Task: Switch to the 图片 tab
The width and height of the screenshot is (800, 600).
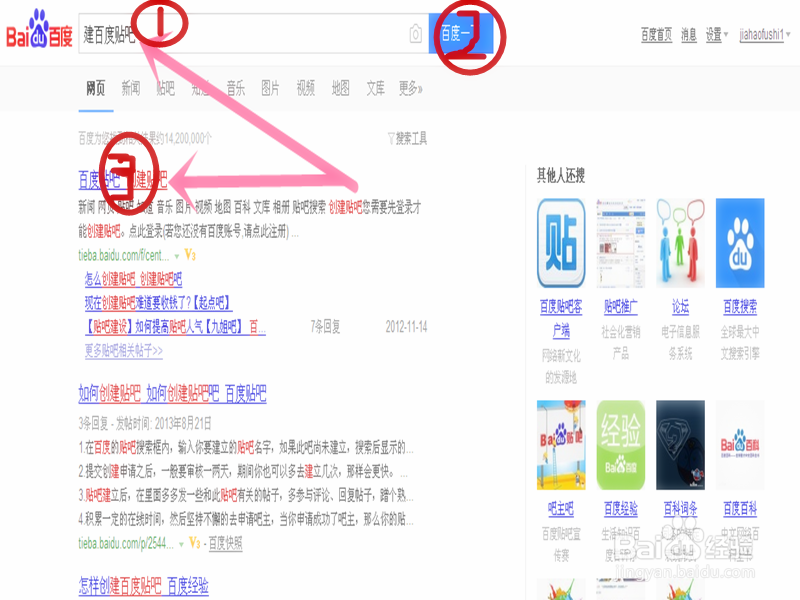Action: click(x=270, y=88)
